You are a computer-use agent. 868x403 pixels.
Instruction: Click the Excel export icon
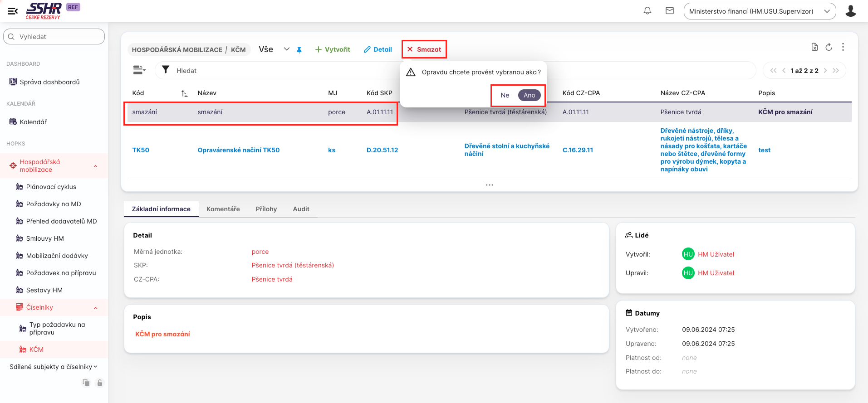tap(814, 47)
